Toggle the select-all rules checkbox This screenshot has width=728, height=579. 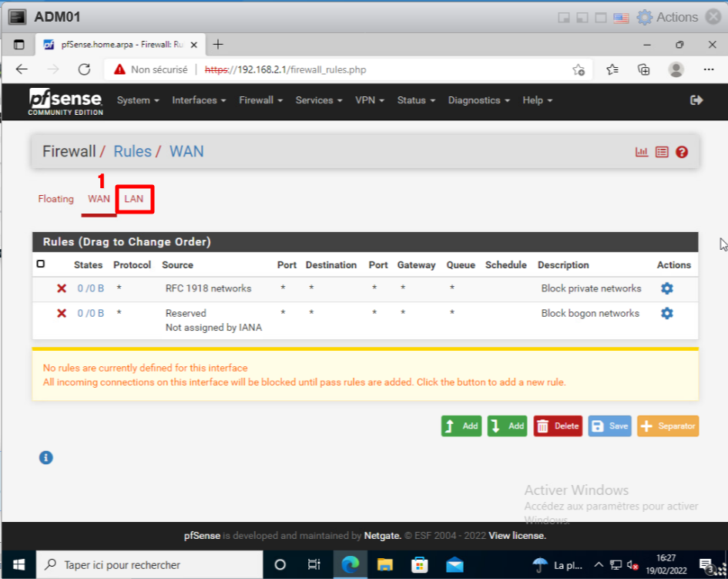[41, 264]
